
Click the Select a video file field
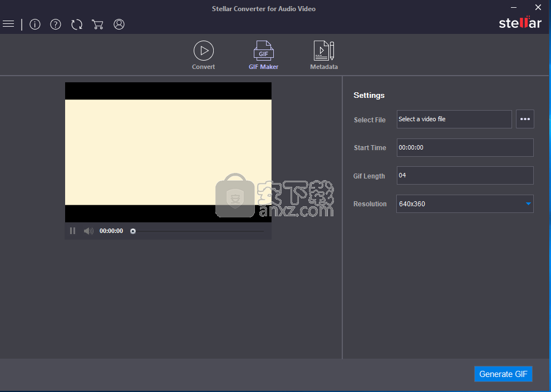pos(454,119)
